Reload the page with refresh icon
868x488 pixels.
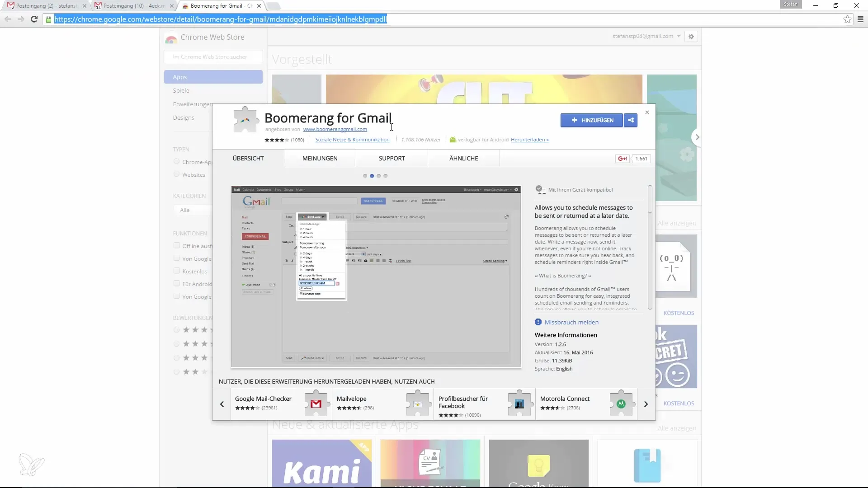point(34,19)
